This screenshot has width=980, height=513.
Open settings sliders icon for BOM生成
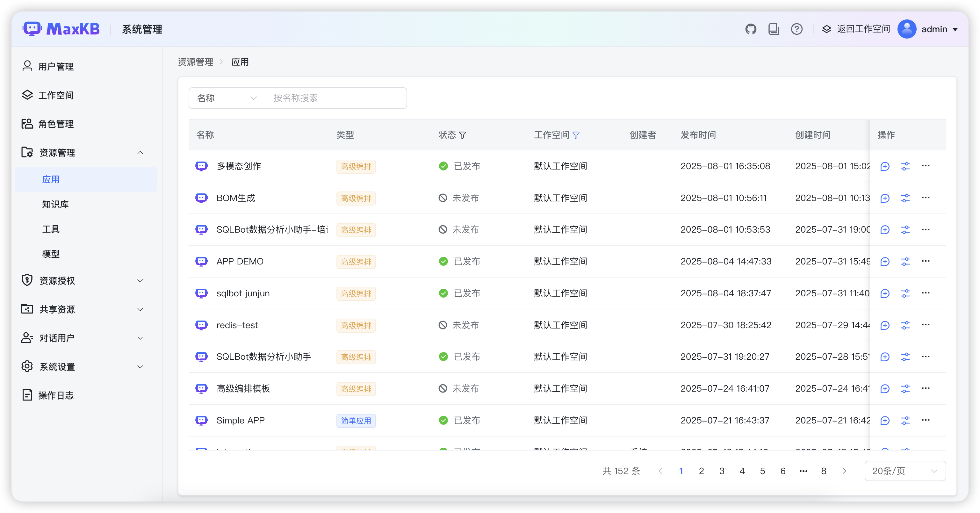pyautogui.click(x=905, y=198)
